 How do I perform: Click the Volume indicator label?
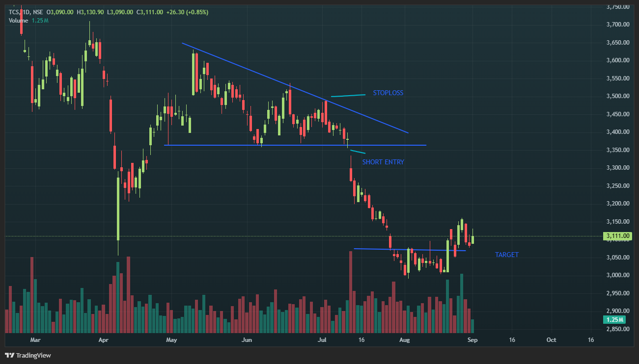tap(18, 20)
